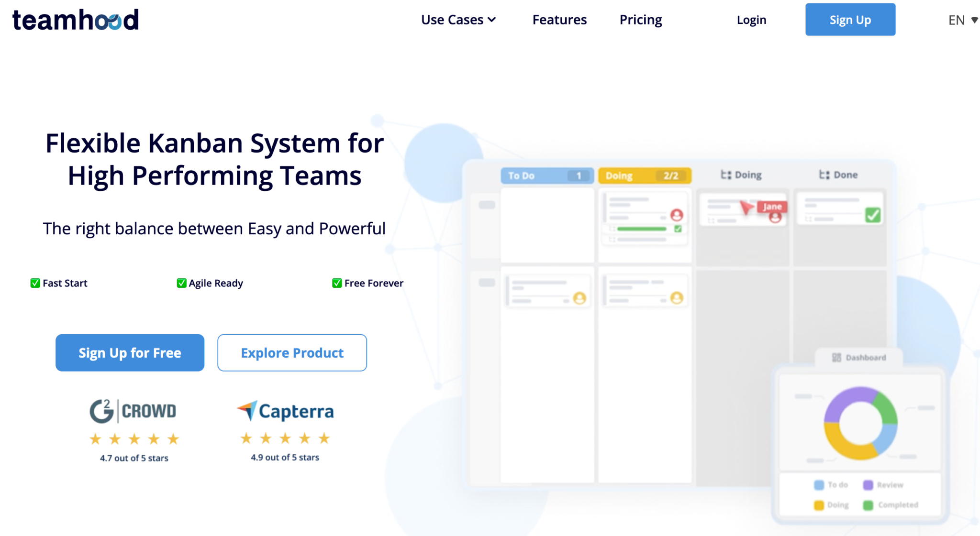Click the Teamhood logo

(x=75, y=20)
